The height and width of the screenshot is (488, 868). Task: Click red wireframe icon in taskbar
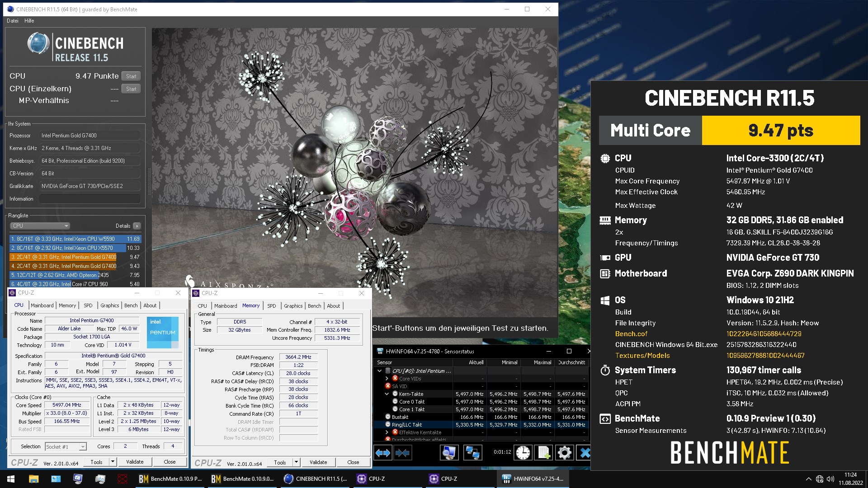[122, 479]
